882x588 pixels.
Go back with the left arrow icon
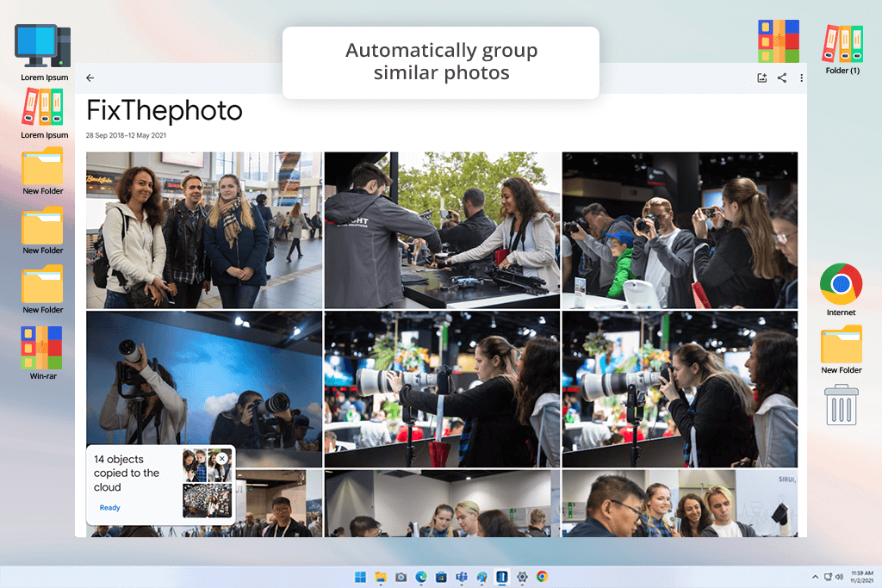pyautogui.click(x=90, y=78)
